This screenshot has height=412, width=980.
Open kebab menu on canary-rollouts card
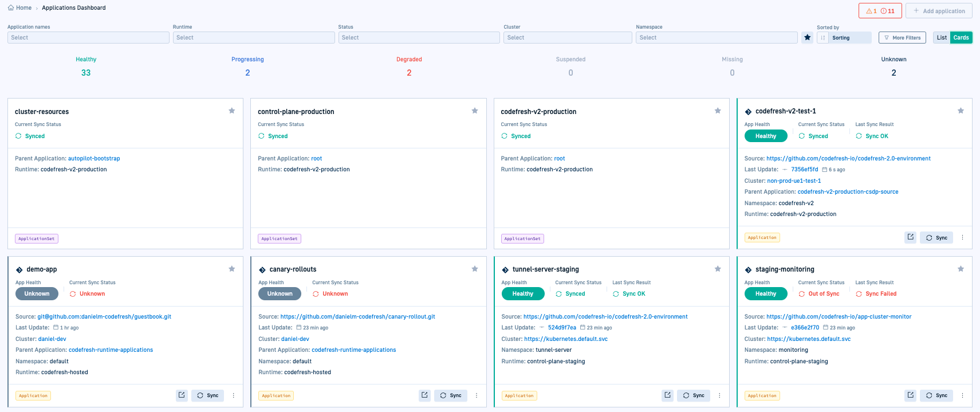coord(477,395)
